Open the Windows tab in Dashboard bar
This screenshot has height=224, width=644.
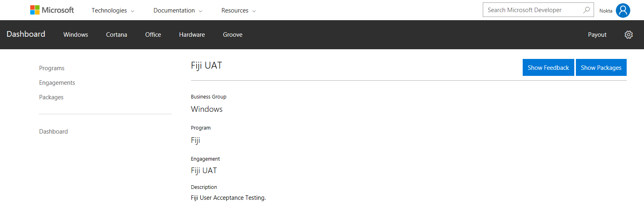(76, 35)
